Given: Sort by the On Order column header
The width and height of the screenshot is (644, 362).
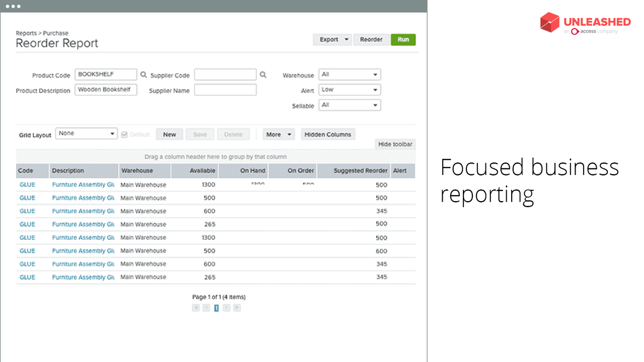Looking at the screenshot, I should [293, 171].
